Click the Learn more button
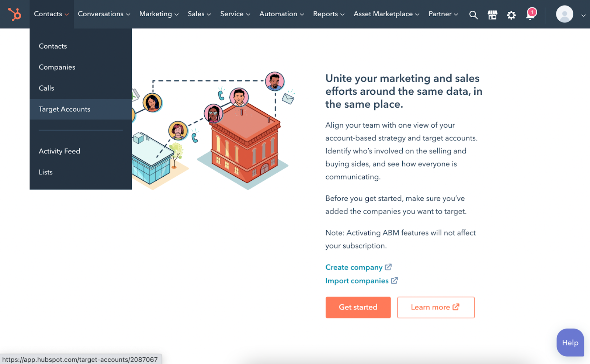 [x=436, y=307]
